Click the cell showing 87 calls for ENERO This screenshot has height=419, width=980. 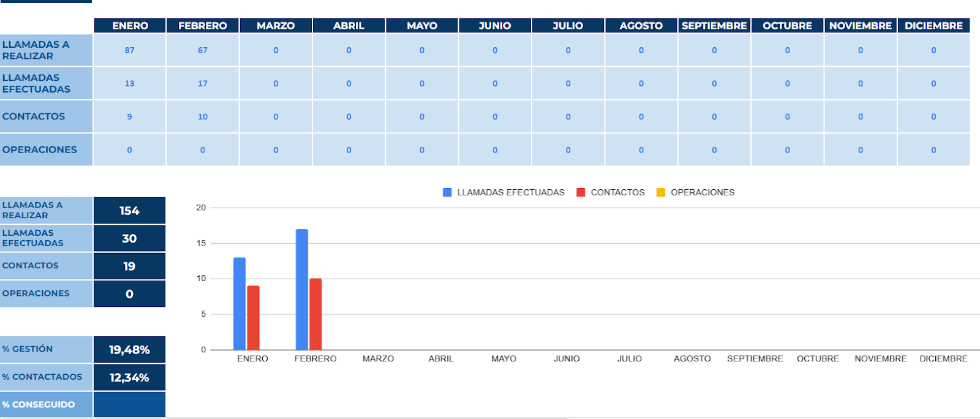(x=130, y=50)
